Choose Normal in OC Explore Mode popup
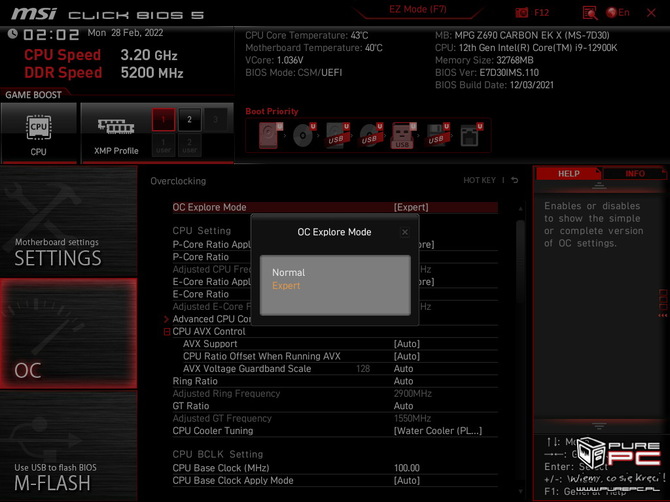Image resolution: width=670 pixels, height=502 pixels. (x=288, y=273)
